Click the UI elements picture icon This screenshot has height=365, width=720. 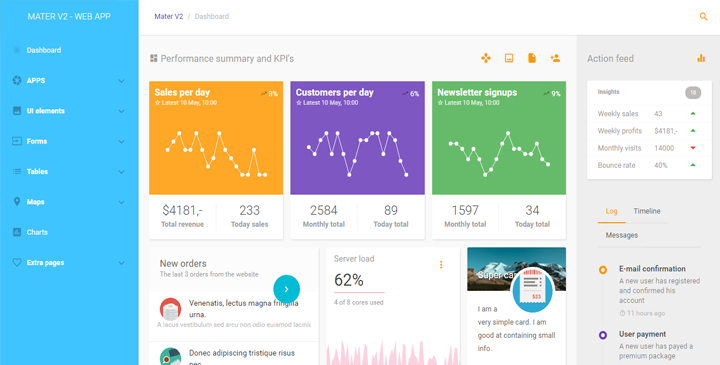pos(17,111)
